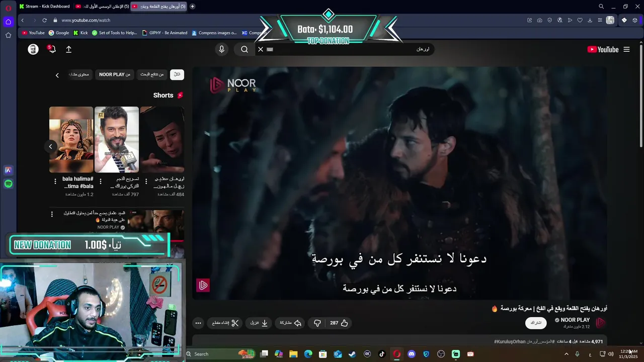Image resolution: width=644 pixels, height=362 pixels.
Task: Open options menu for 797K-views Short
Action: (x=101, y=181)
